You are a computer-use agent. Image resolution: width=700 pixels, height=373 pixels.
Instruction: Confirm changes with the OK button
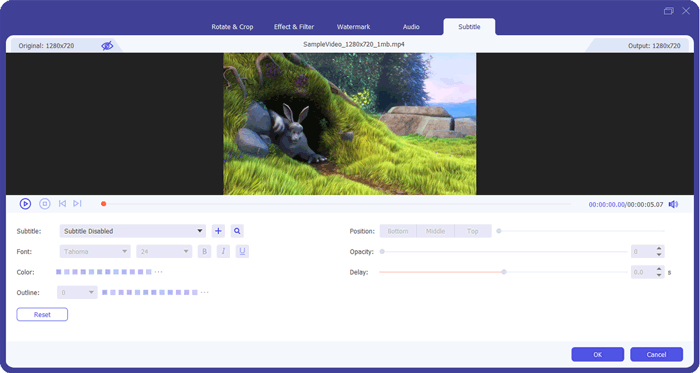click(598, 355)
